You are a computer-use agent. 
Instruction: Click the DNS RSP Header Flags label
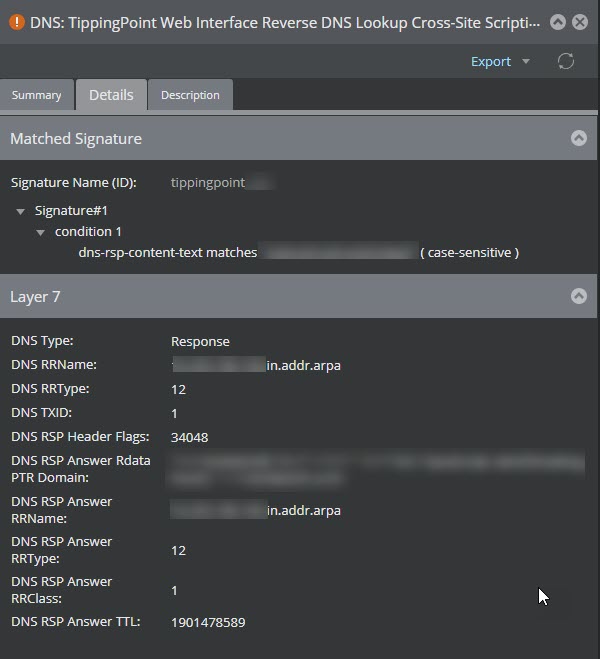click(80, 437)
